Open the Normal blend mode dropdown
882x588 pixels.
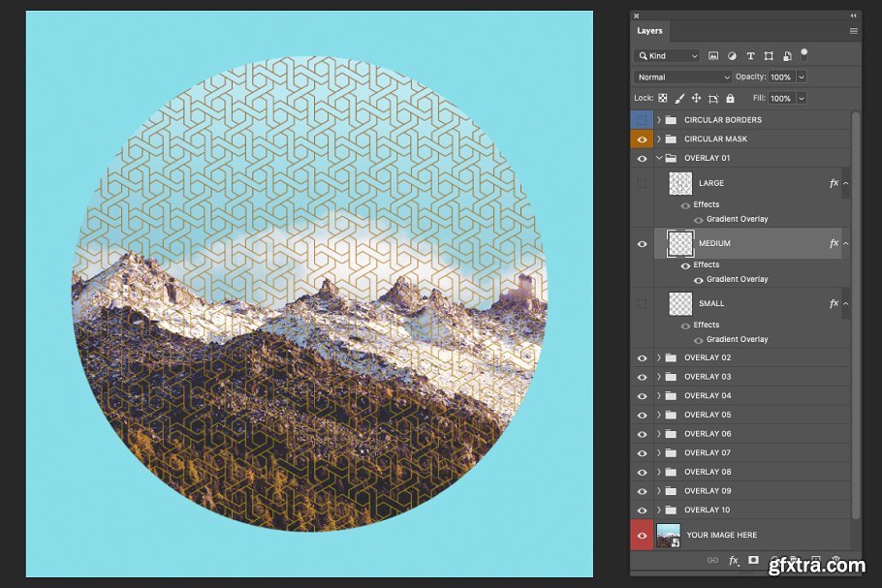point(683,77)
